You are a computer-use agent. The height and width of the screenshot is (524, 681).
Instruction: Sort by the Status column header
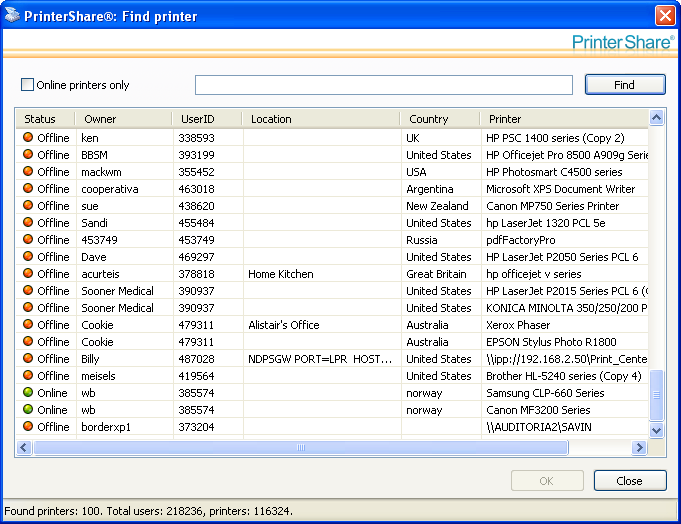click(x=45, y=119)
